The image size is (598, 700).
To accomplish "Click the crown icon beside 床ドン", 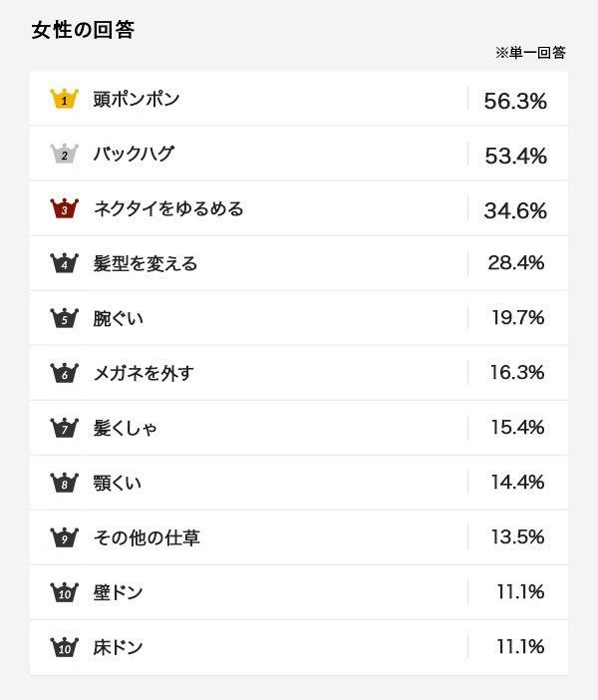I will 64,647.
